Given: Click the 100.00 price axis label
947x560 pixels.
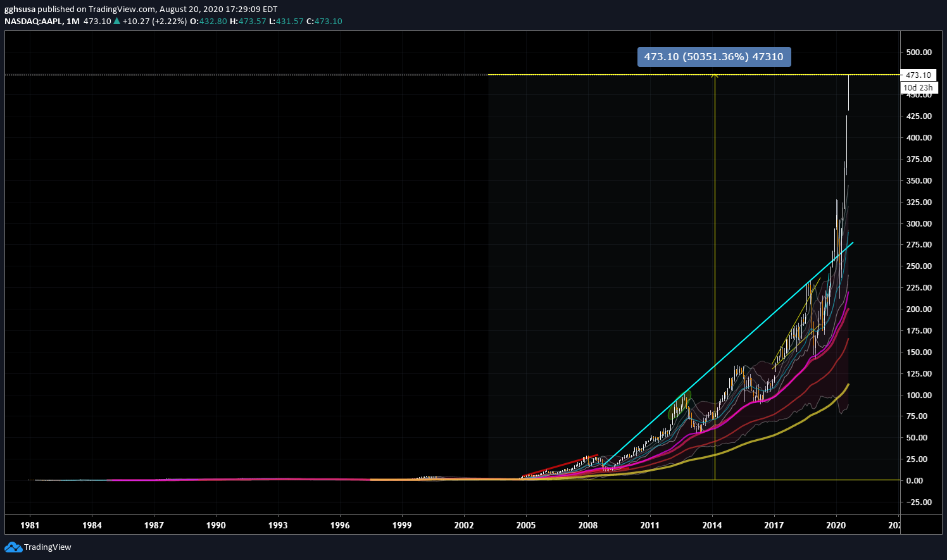Looking at the screenshot, I should [x=919, y=395].
